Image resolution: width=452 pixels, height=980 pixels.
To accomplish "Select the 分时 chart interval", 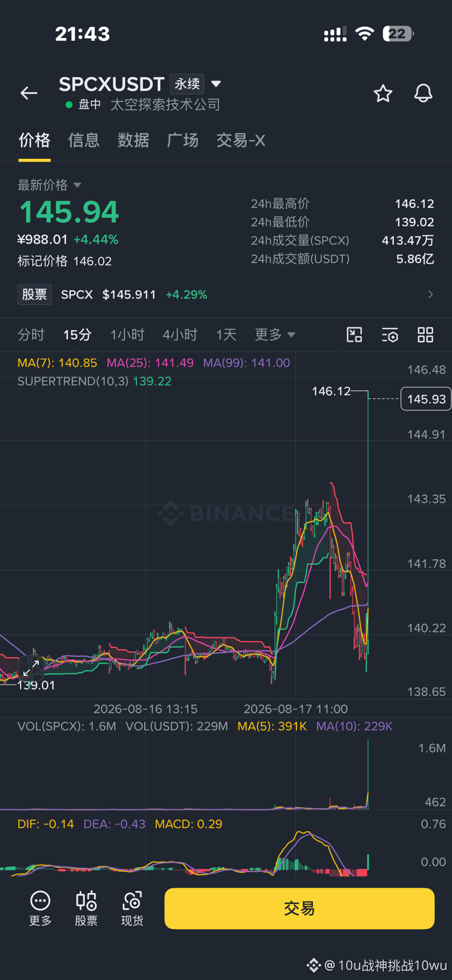I will 31,334.
